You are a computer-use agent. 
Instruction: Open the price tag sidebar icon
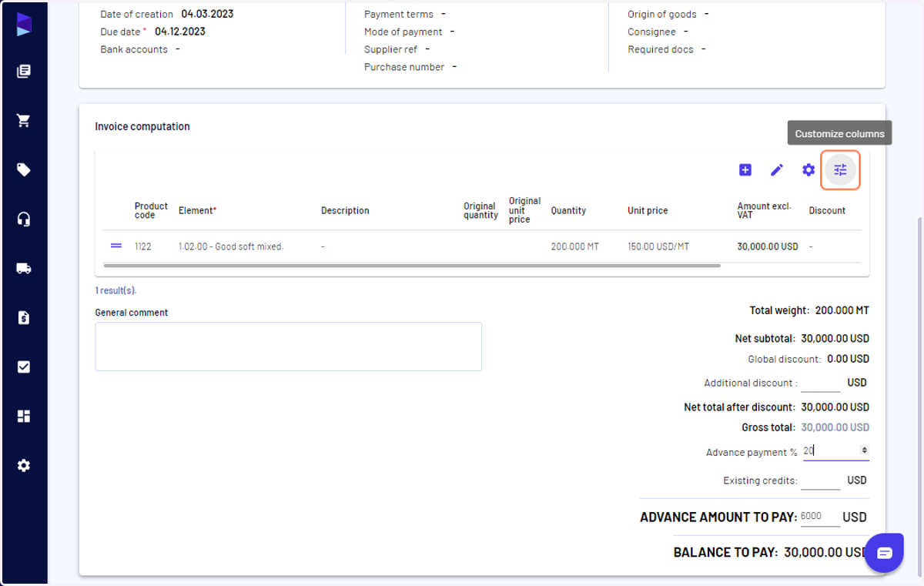point(24,170)
